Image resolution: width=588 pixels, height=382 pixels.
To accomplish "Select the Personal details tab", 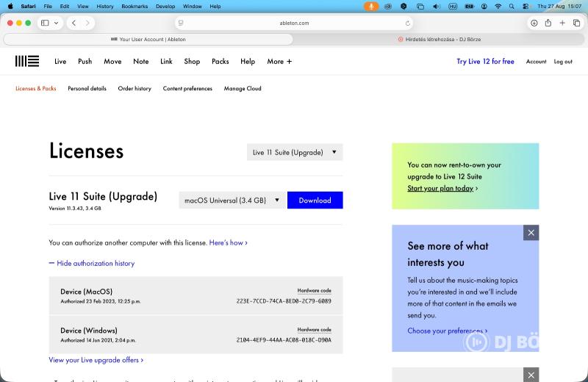I will pyautogui.click(x=87, y=88).
